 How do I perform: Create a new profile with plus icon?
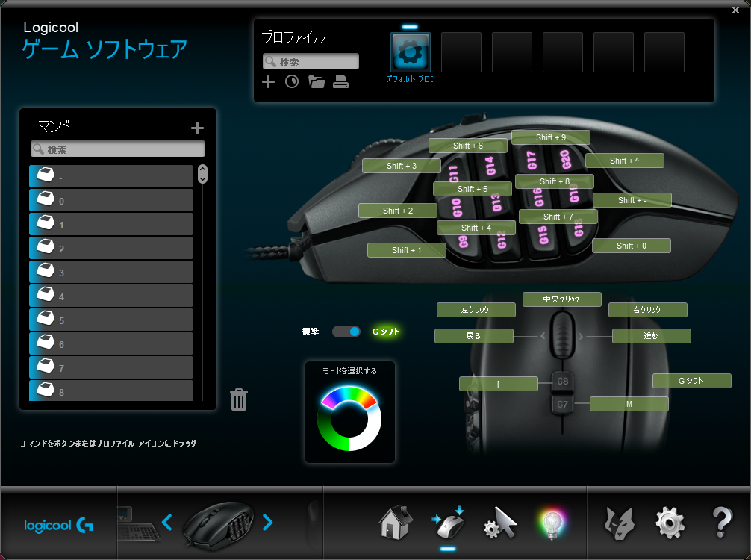268,82
